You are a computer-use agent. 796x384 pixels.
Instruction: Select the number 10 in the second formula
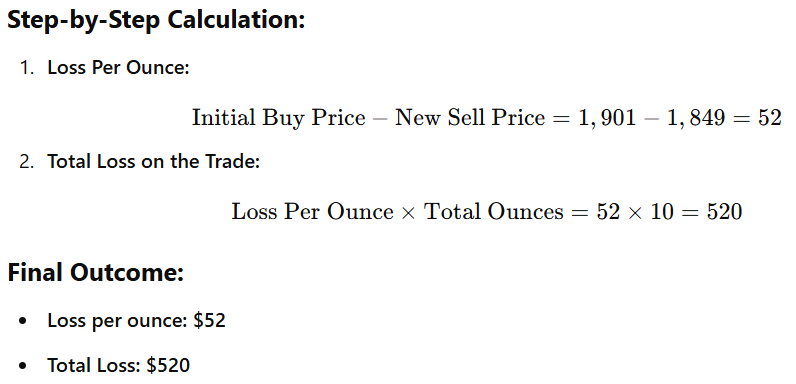pos(660,212)
